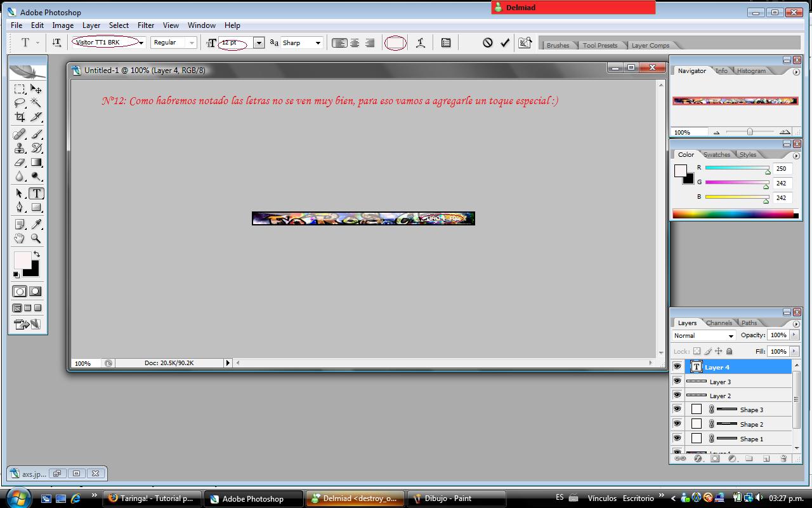Select the Lasso tool

tap(20, 103)
